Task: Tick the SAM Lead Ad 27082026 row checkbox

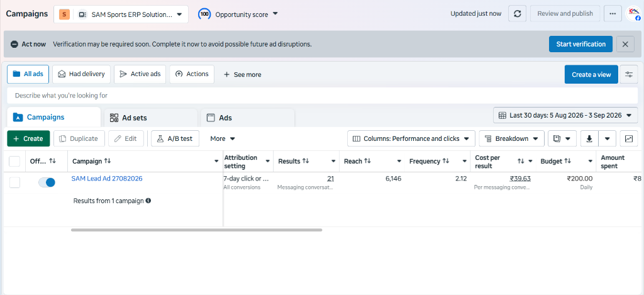Action: point(14,182)
